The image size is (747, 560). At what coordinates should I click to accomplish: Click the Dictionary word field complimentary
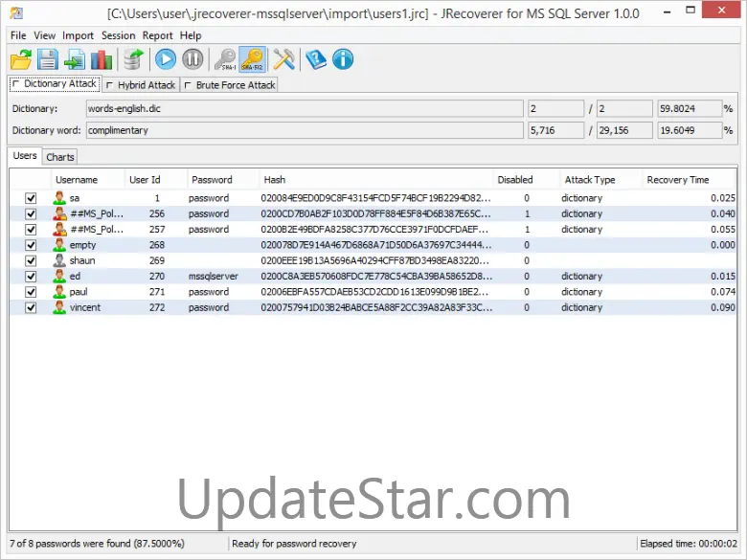pyautogui.click(x=305, y=130)
